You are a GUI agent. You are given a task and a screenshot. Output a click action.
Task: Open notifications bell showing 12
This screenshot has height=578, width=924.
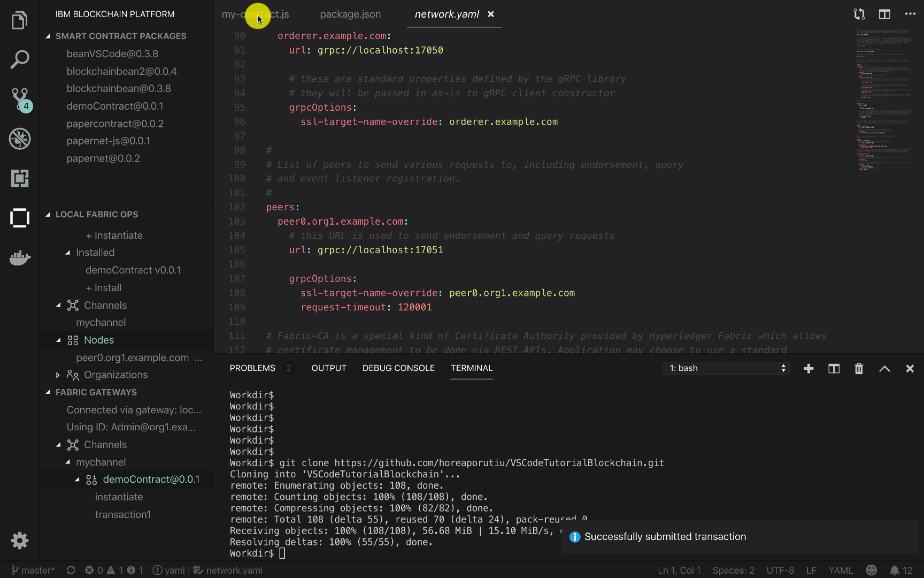tap(901, 571)
